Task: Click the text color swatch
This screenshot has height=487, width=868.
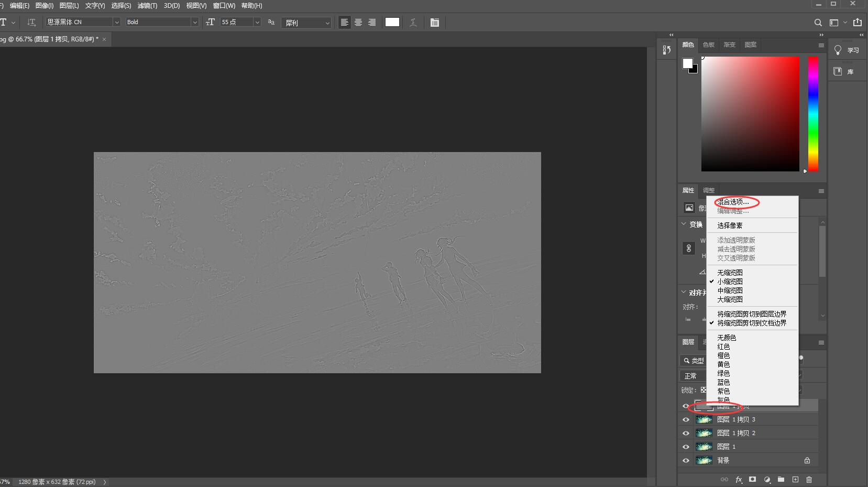Action: [392, 22]
